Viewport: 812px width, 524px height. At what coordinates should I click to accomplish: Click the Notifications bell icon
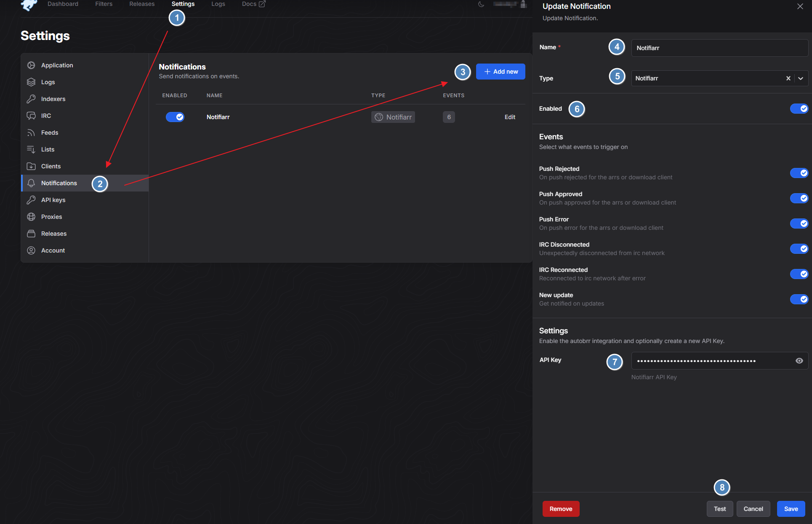click(31, 183)
